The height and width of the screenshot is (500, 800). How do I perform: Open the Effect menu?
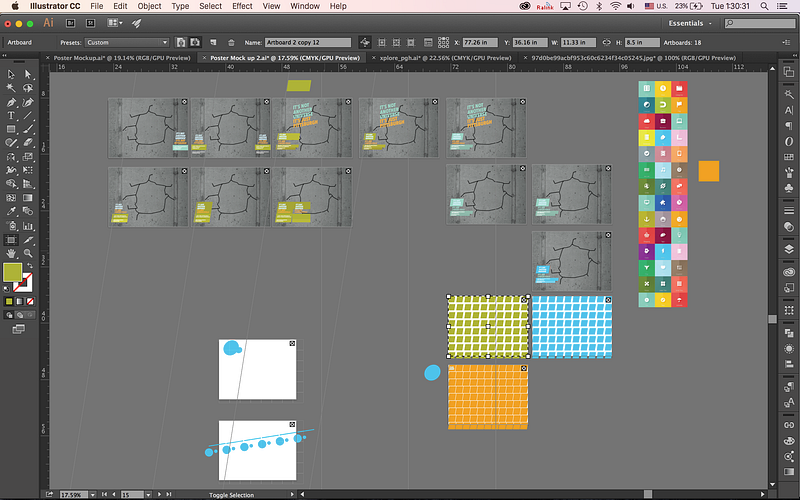pos(242,6)
